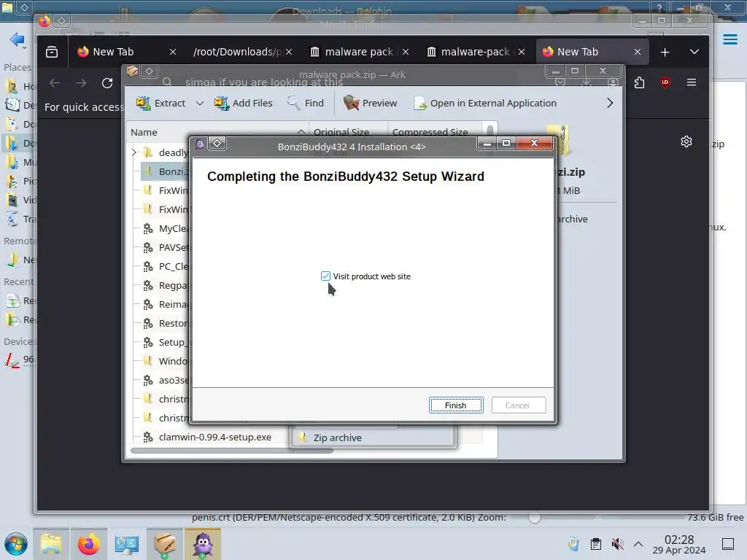
Task: Close the /root/Downloads/p Firefox tab
Action: [x=289, y=52]
